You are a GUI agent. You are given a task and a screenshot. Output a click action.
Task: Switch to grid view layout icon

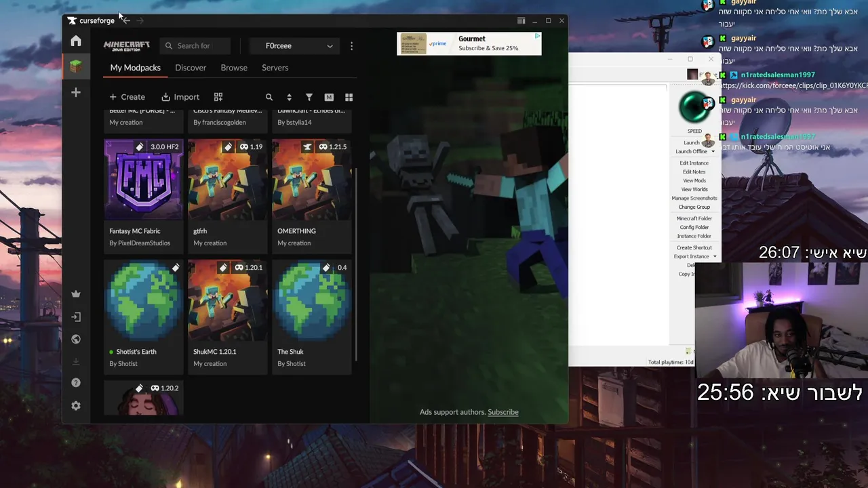[349, 97]
